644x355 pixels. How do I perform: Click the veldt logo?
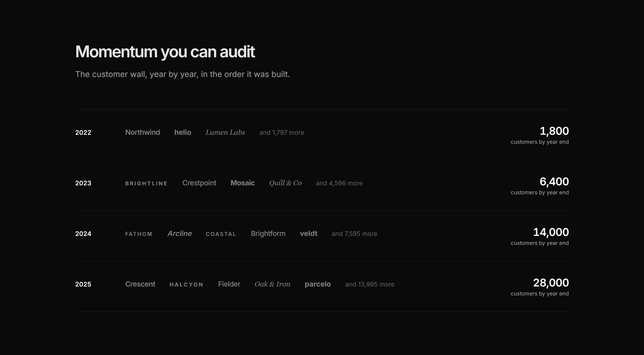[x=309, y=233]
